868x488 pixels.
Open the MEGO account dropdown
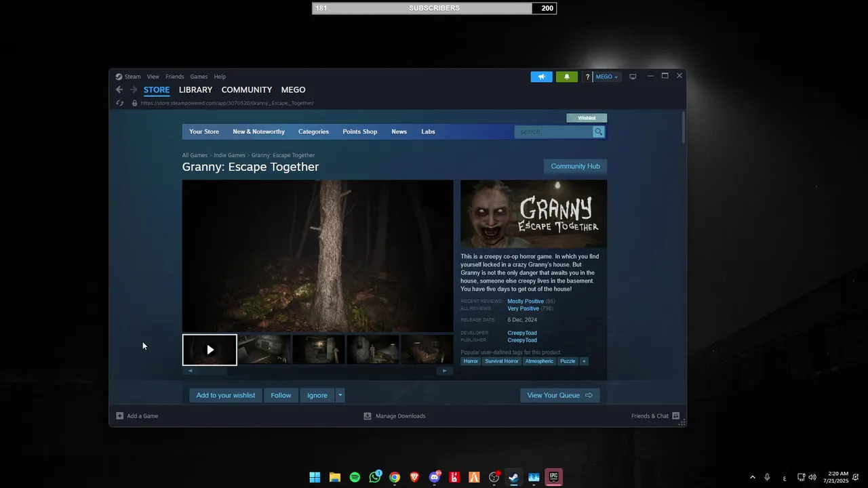click(607, 77)
